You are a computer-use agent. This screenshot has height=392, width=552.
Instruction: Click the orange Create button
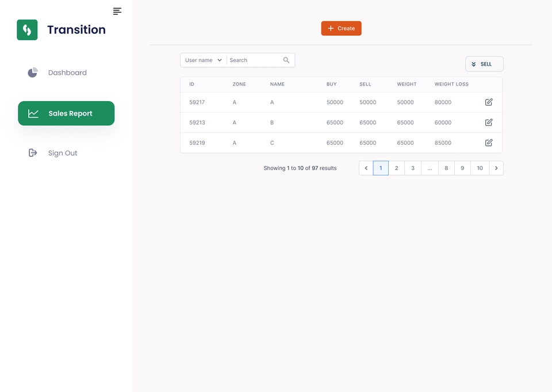click(341, 29)
